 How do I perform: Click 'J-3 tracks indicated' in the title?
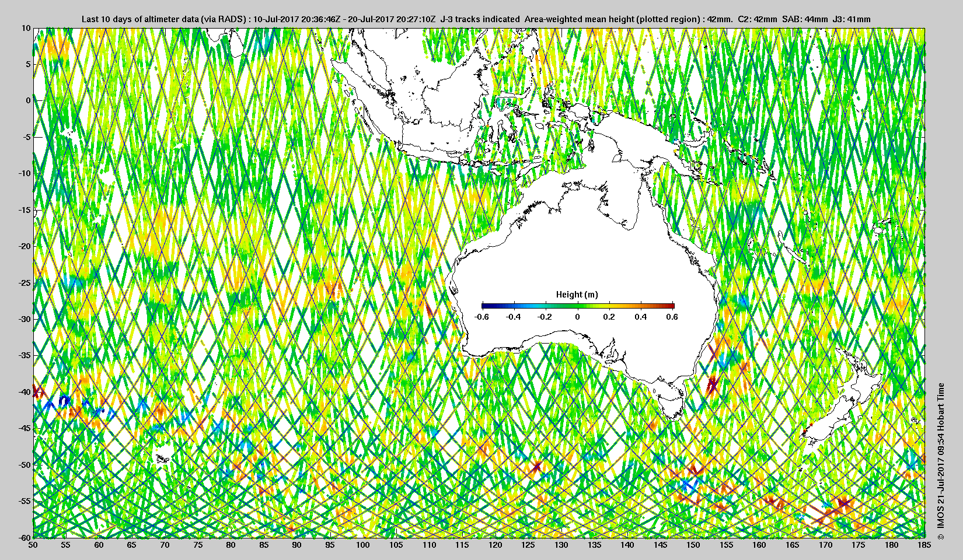click(x=480, y=19)
